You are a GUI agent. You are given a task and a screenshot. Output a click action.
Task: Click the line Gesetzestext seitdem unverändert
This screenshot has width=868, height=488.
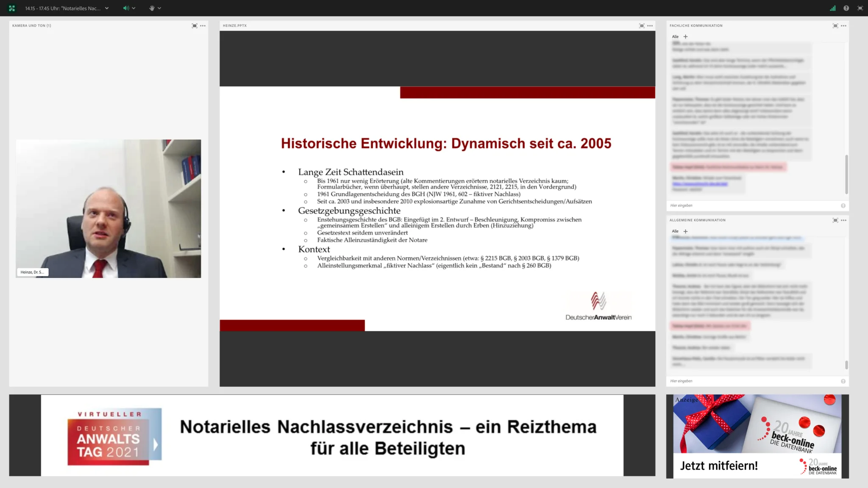coord(362,233)
